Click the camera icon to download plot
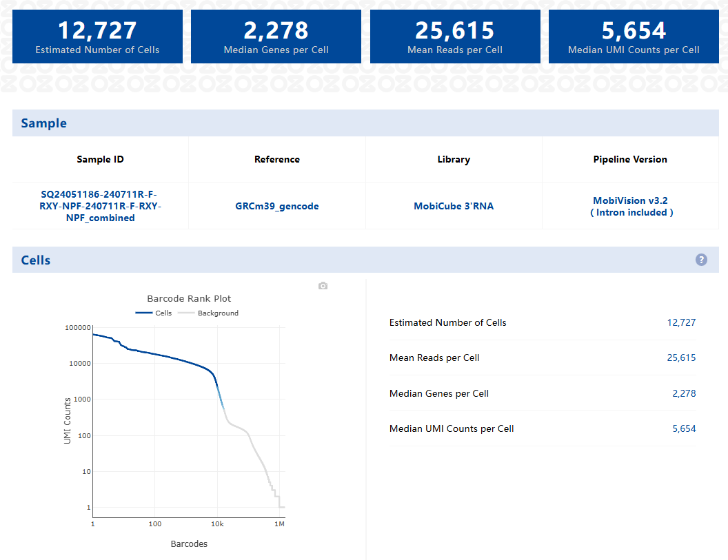Viewport: 728px width, 560px height. pos(323,286)
